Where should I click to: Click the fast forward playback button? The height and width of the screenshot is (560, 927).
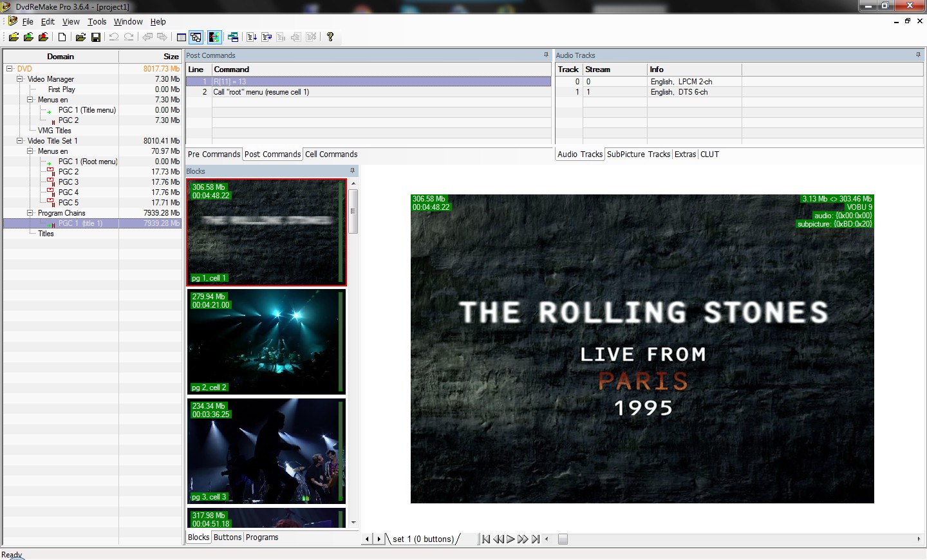tap(523, 539)
